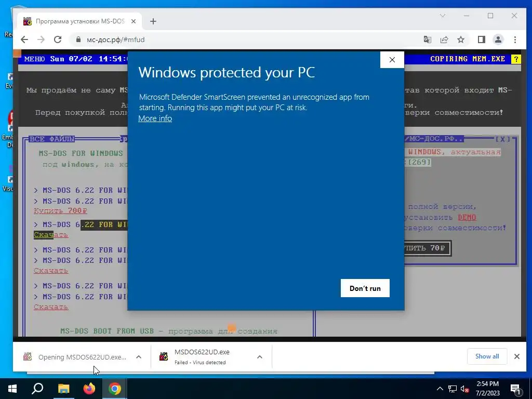Click the Скачать link under second pair
The height and width of the screenshot is (399, 532).
tap(51, 271)
